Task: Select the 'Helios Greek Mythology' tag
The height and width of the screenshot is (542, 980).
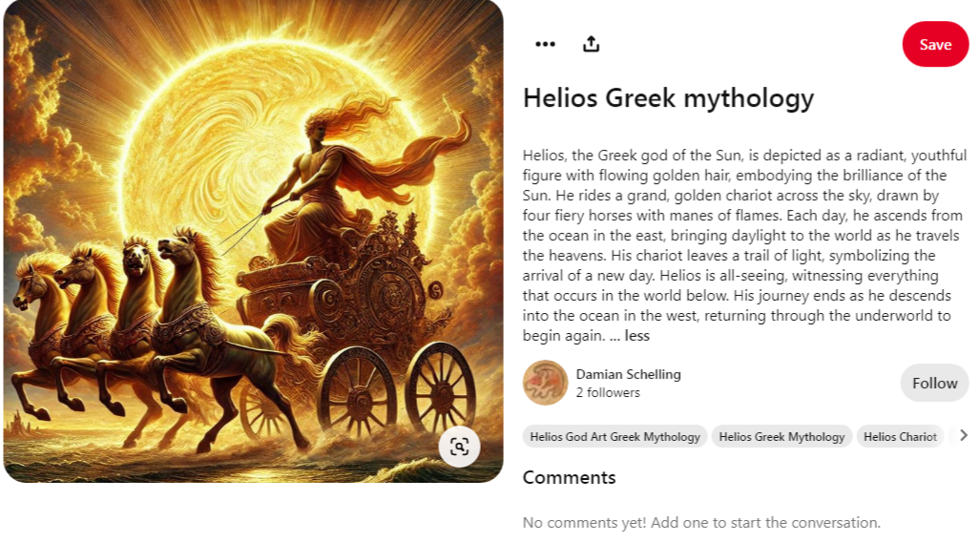Action: pyautogui.click(x=782, y=436)
